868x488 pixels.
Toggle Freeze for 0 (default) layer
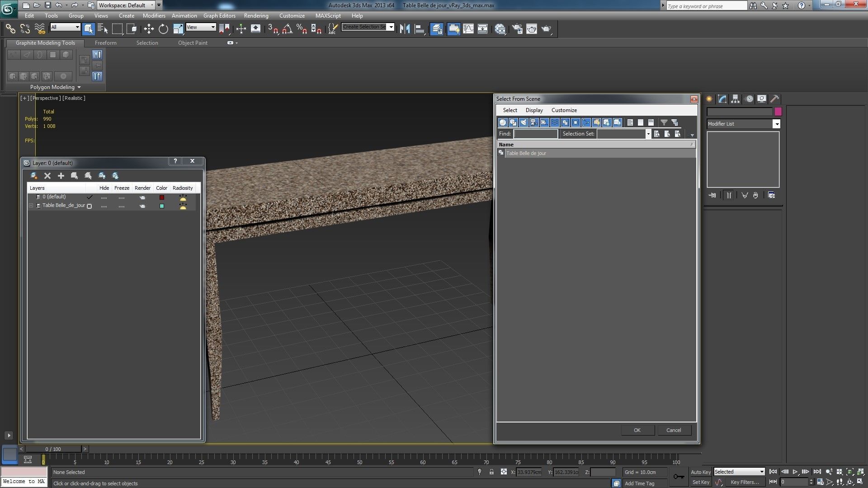click(x=122, y=198)
